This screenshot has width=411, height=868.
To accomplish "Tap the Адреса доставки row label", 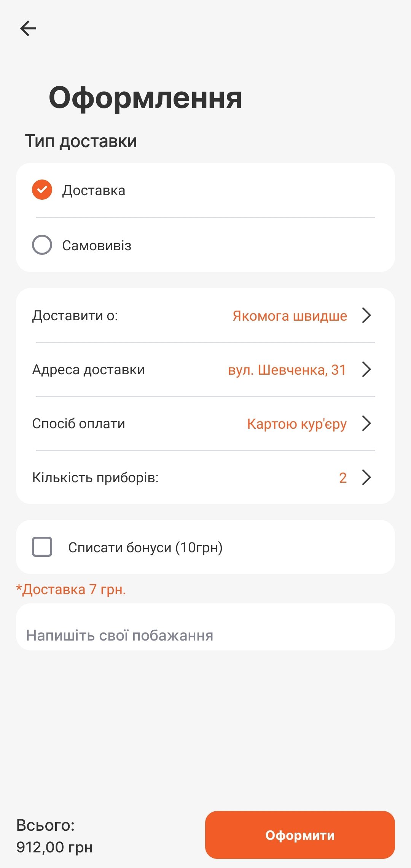I will (x=89, y=370).
